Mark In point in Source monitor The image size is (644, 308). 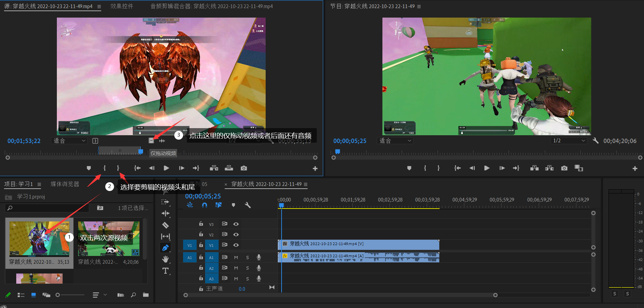(x=105, y=168)
